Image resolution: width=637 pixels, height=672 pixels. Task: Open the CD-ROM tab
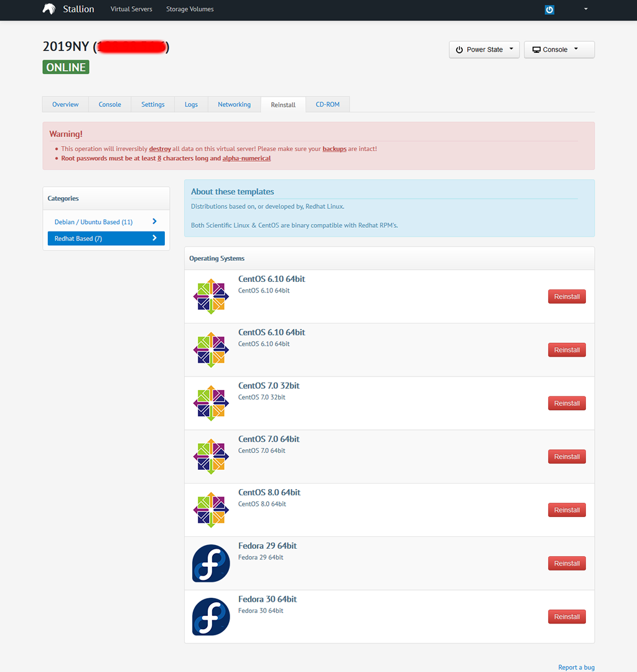(x=328, y=105)
